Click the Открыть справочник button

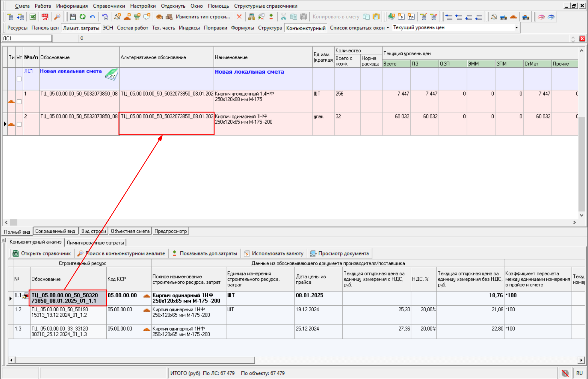(42, 253)
